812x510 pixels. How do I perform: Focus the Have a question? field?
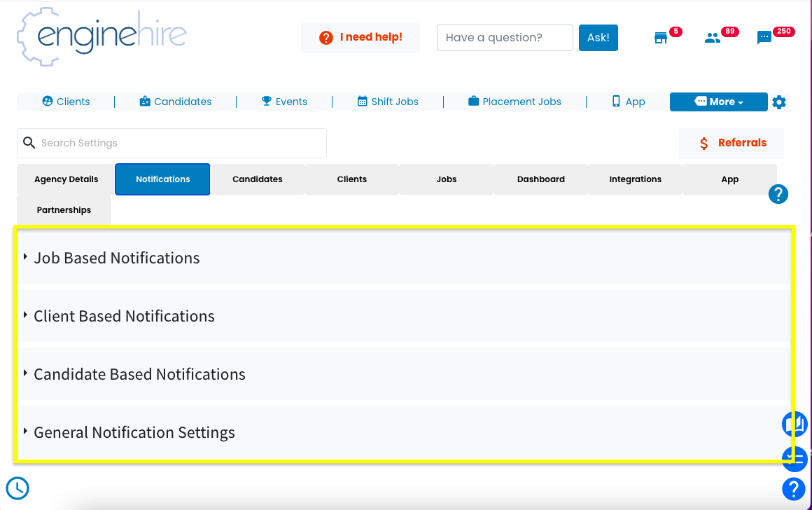(x=505, y=37)
